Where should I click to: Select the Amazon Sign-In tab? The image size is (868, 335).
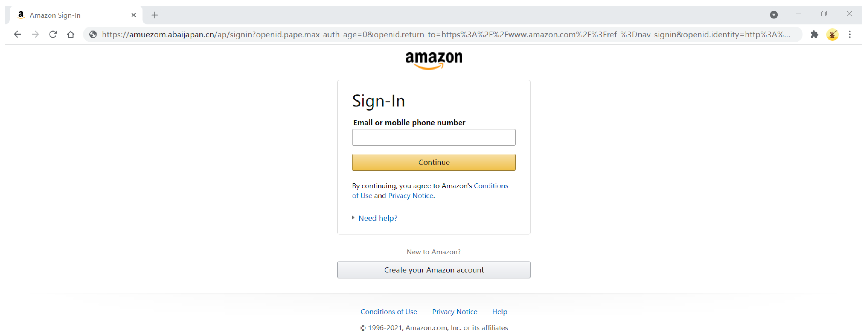tap(67, 15)
